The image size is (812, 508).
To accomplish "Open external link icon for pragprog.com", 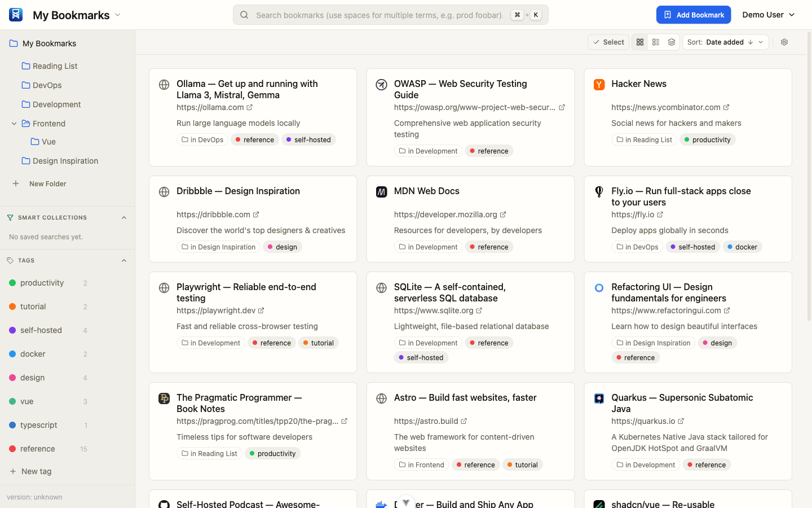I will 345,421.
